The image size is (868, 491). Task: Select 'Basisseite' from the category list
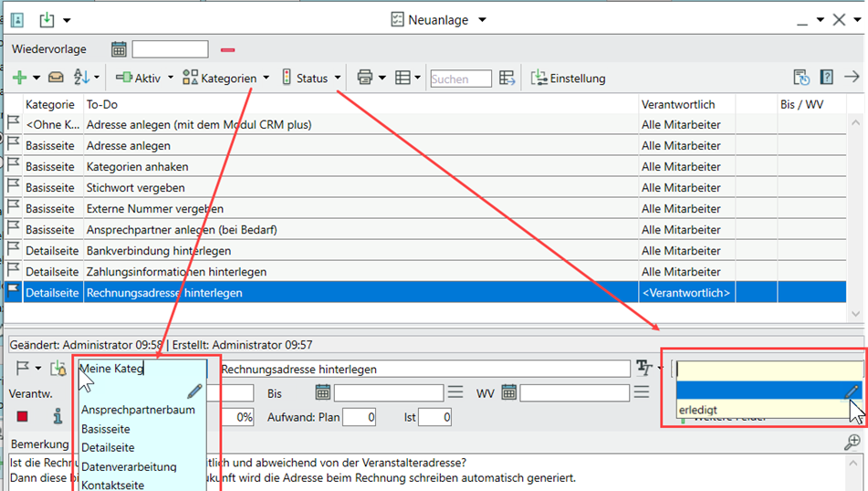pos(106,429)
